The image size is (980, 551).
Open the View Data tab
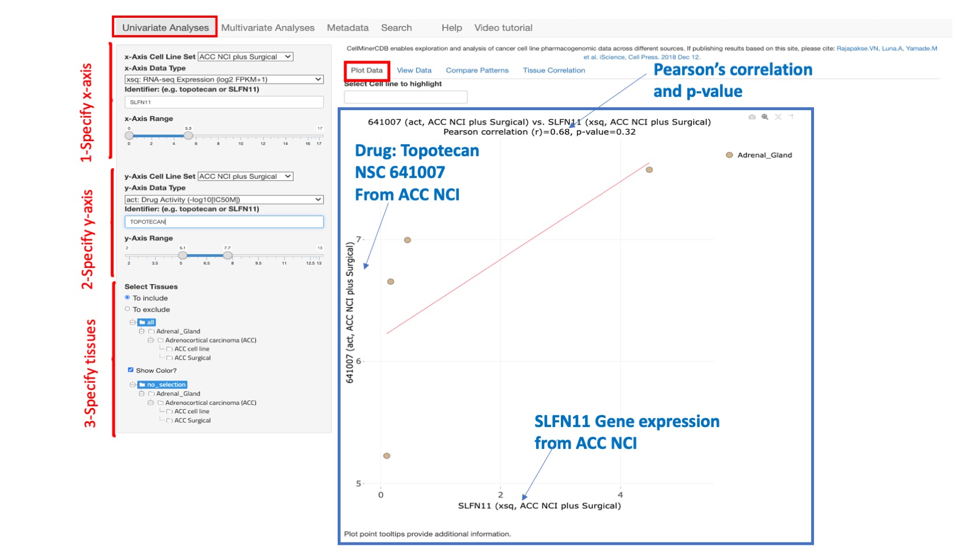tap(414, 70)
